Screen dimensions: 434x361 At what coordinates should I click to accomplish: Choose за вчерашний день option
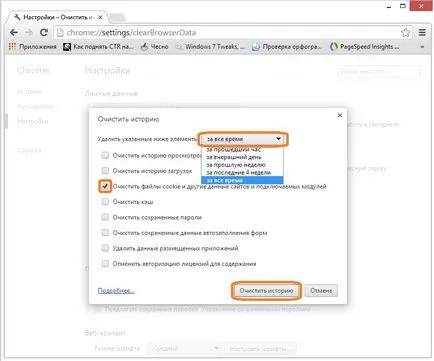point(242,157)
